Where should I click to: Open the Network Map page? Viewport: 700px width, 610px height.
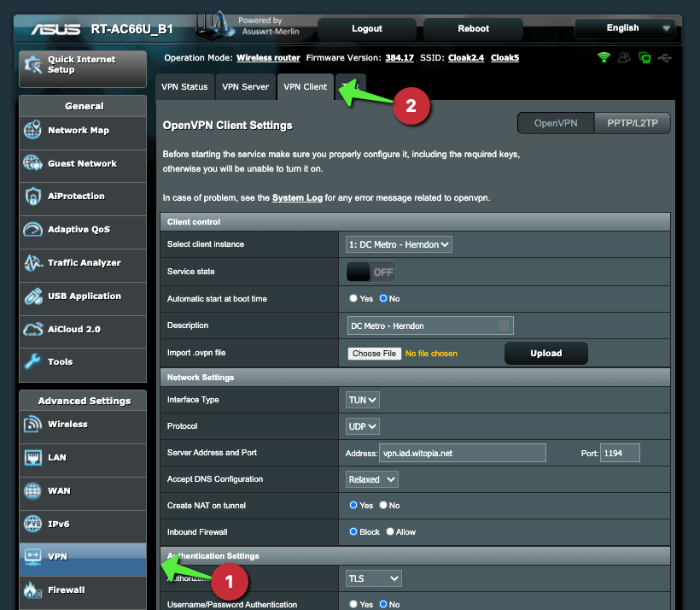[82, 132]
